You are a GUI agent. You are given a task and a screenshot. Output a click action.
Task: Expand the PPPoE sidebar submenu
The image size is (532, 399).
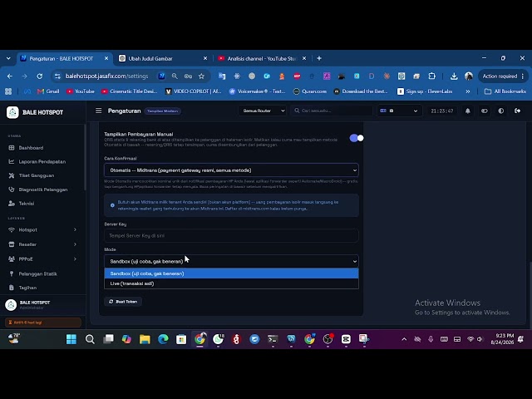click(x=42, y=259)
